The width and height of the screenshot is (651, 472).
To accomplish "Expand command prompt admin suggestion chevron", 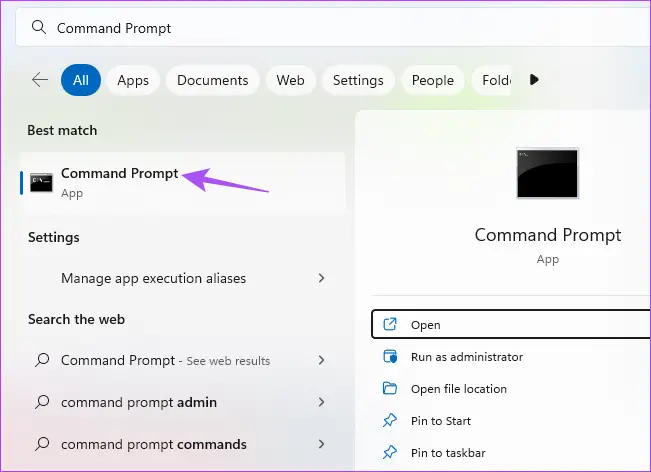I will click(321, 402).
